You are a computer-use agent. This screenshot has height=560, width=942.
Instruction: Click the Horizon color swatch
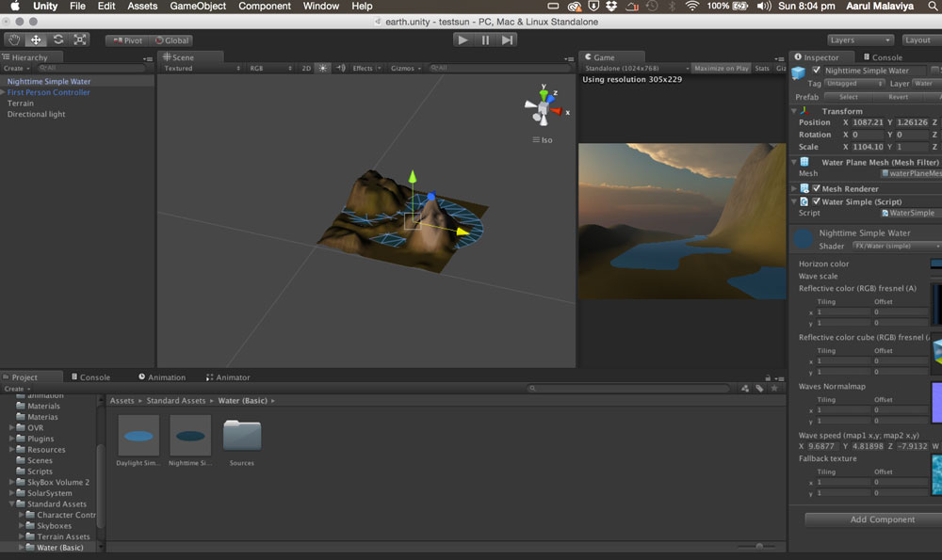(x=935, y=264)
